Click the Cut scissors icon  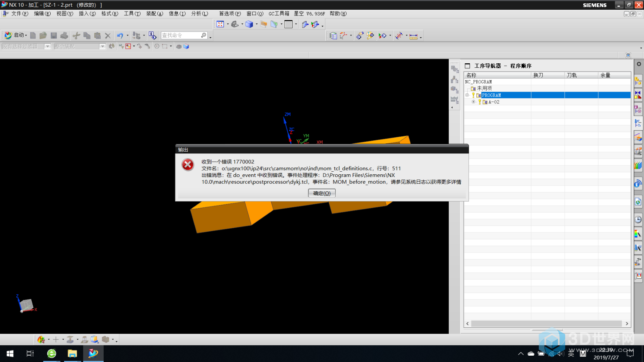pos(76,35)
